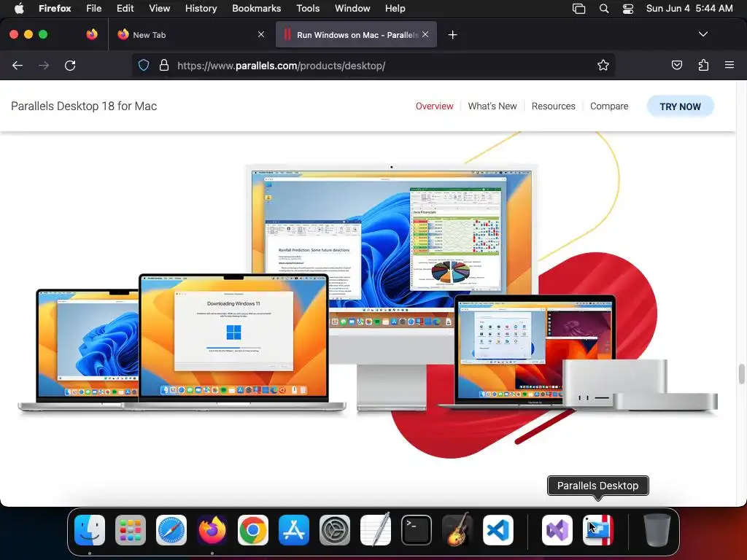Launch Visual Studio Code from the Dock
The height and width of the screenshot is (560, 747).
click(498, 529)
